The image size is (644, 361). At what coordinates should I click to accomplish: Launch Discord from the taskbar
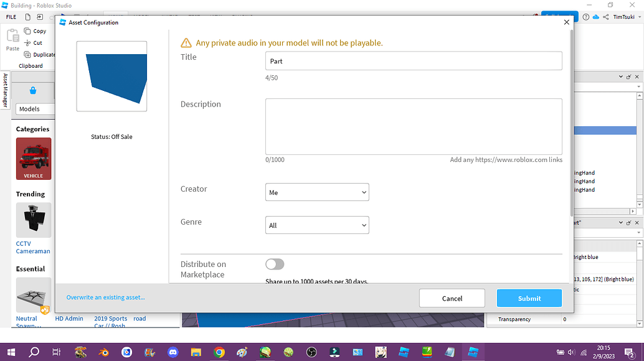(173, 352)
